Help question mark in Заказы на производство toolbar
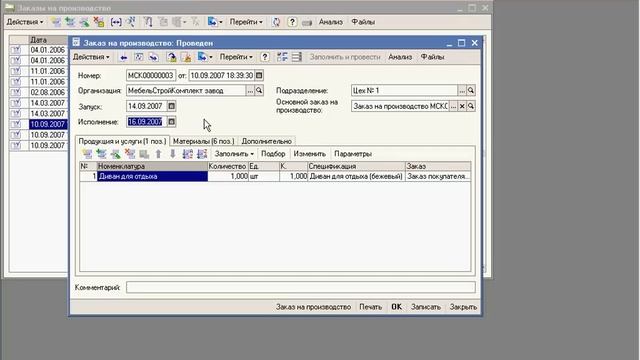The width and height of the screenshot is (640, 360). tap(292, 22)
